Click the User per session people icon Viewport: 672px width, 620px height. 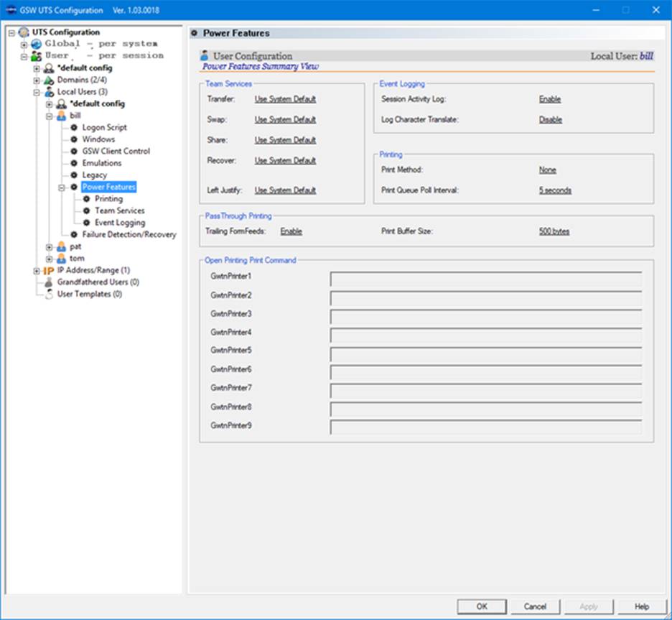pyautogui.click(x=37, y=56)
